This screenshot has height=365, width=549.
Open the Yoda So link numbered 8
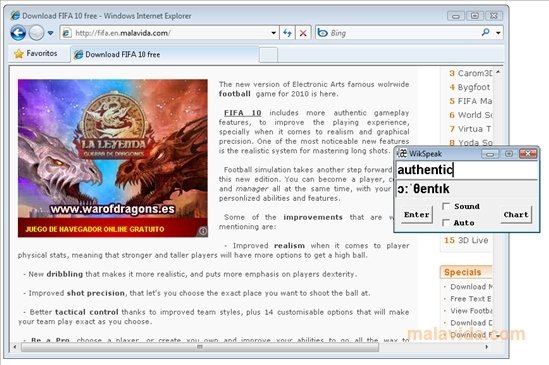click(474, 143)
